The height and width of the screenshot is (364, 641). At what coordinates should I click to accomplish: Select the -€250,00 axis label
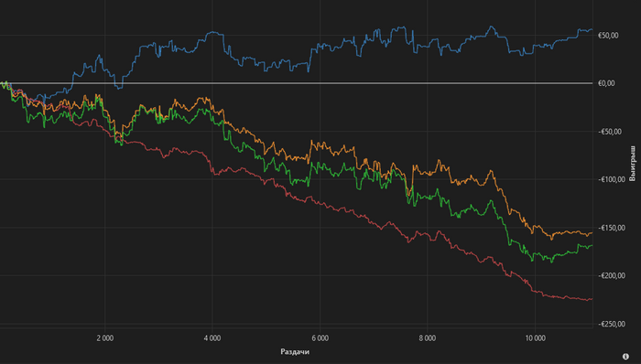click(x=612, y=324)
